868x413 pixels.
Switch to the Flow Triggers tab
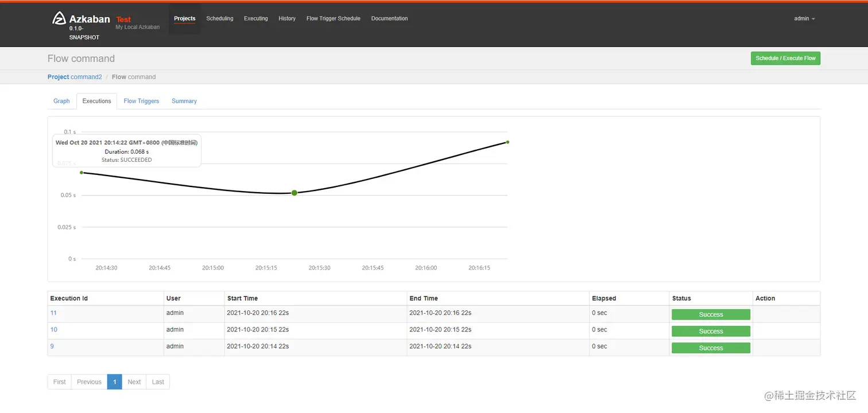pos(141,101)
